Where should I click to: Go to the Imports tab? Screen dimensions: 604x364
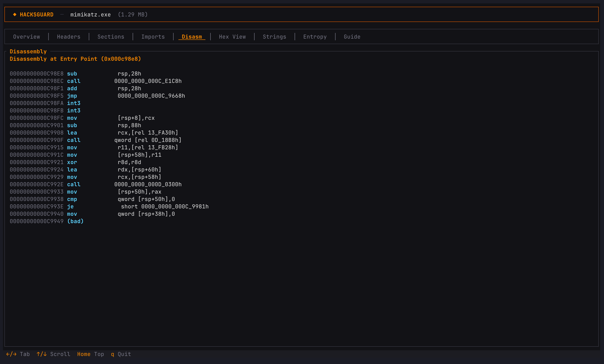pos(153,37)
